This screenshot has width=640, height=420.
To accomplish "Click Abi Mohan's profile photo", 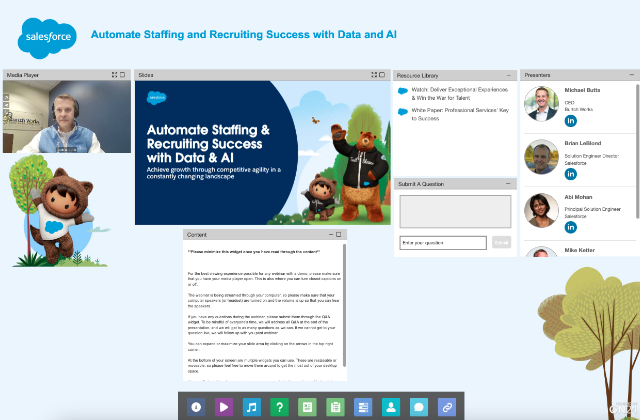I will 541,210.
